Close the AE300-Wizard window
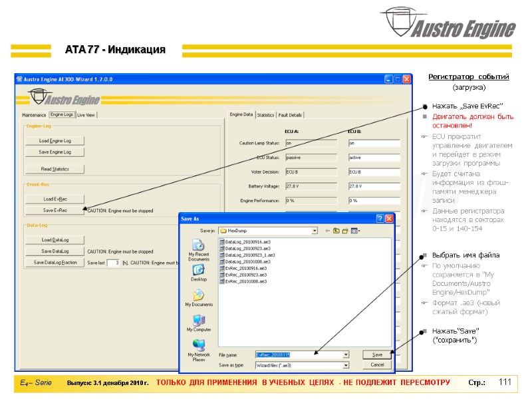Image resolution: width=532 pixels, height=399 pixels. pos(406,79)
